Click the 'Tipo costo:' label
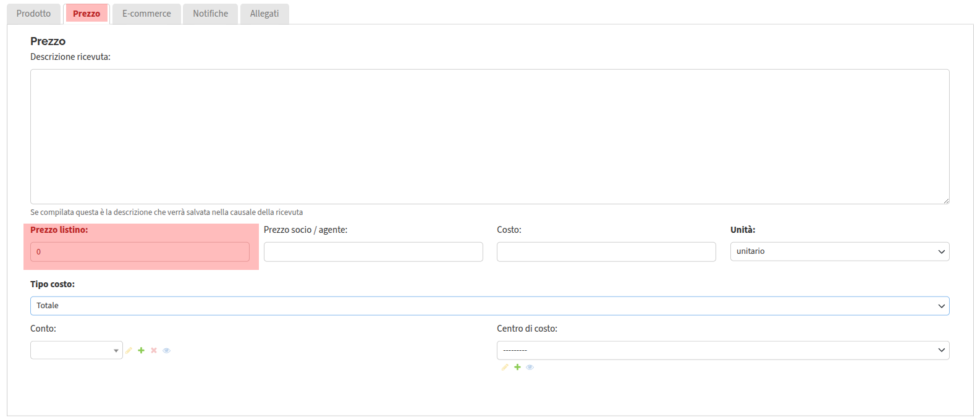Image resolution: width=980 pixels, height=420 pixels. click(x=53, y=284)
